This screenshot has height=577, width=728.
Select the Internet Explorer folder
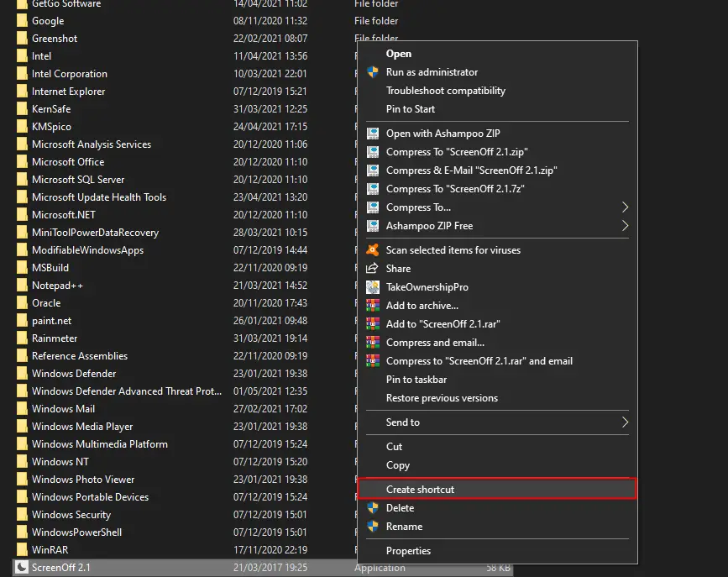point(68,92)
